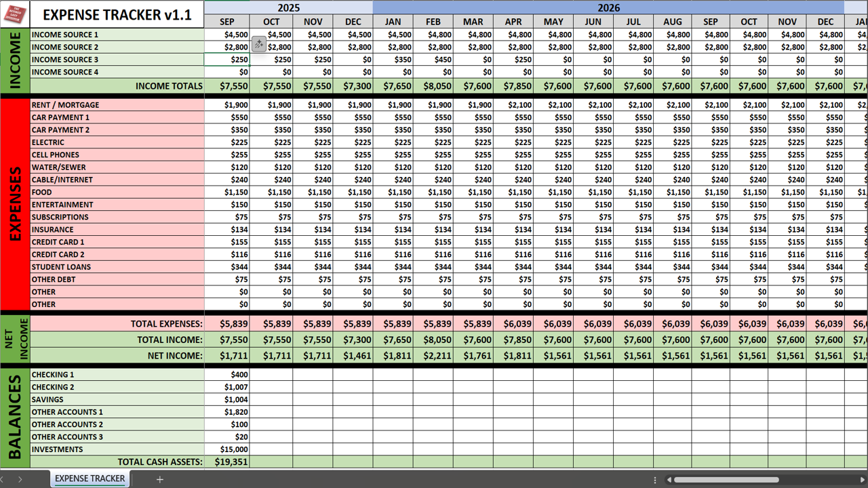The height and width of the screenshot is (488, 868).
Task: Select the STUDENT LOANS row label
Action: tap(117, 267)
